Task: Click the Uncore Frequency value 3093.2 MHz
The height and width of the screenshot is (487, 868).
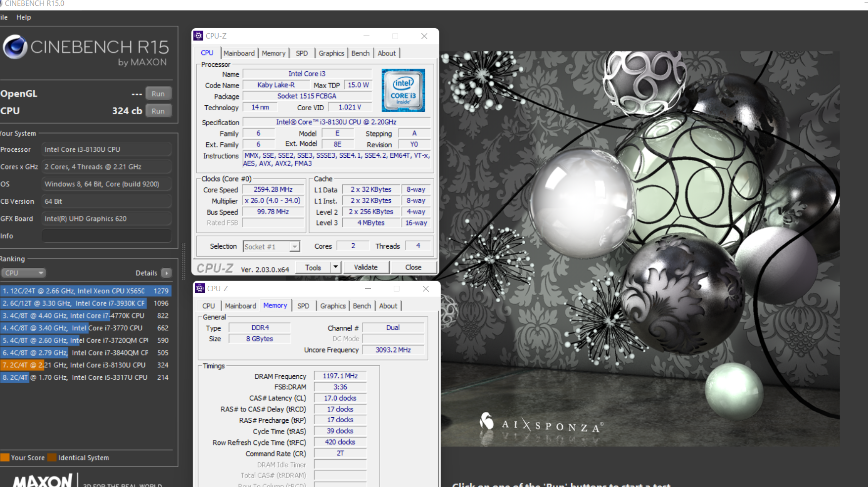Action: click(x=393, y=350)
